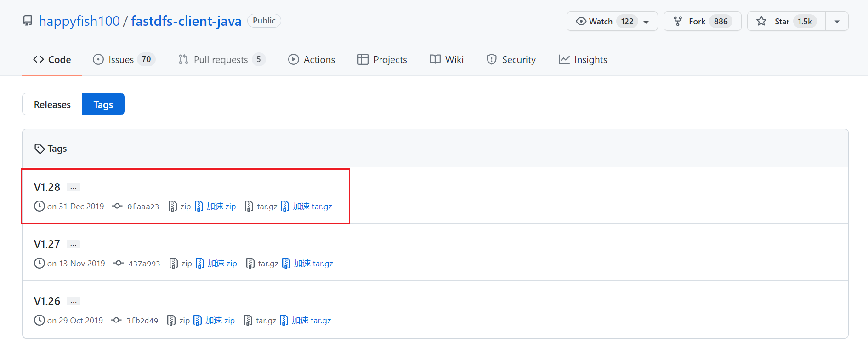Click the Public visibility badge

tap(264, 21)
